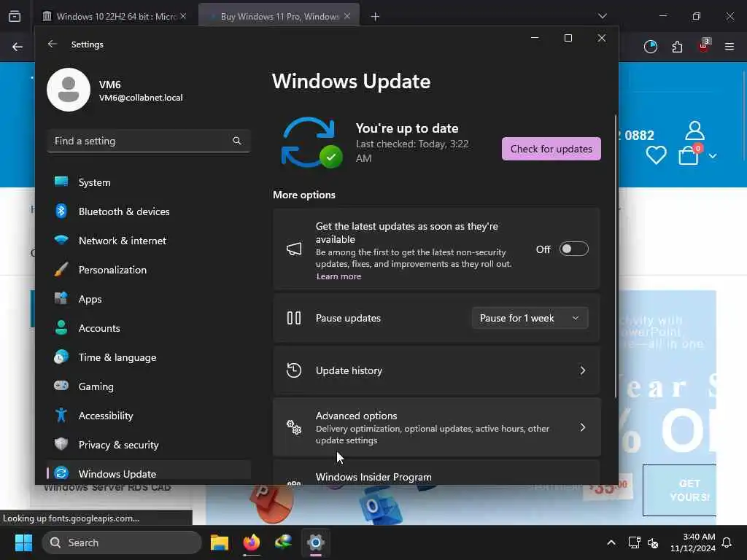Open Firefox from taskbar
The height and width of the screenshot is (560, 747).
[x=252, y=542]
